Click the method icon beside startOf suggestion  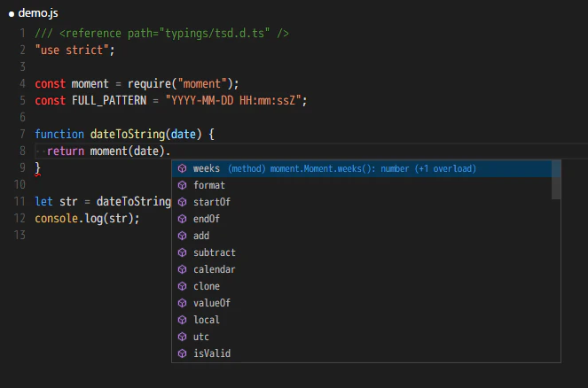(182, 202)
